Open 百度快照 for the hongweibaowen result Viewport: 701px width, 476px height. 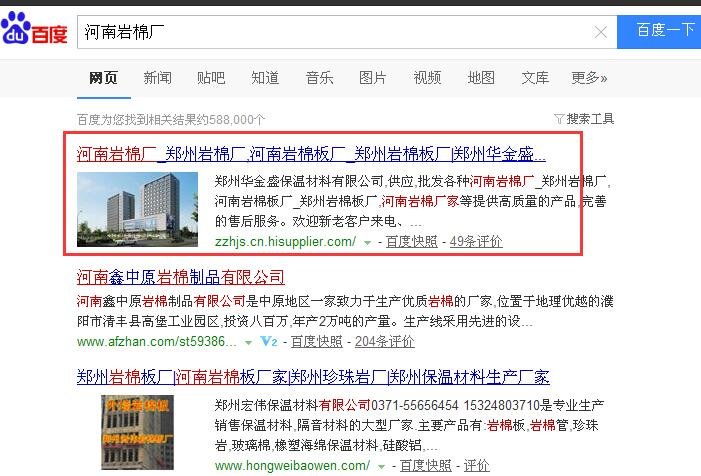[x=425, y=466]
